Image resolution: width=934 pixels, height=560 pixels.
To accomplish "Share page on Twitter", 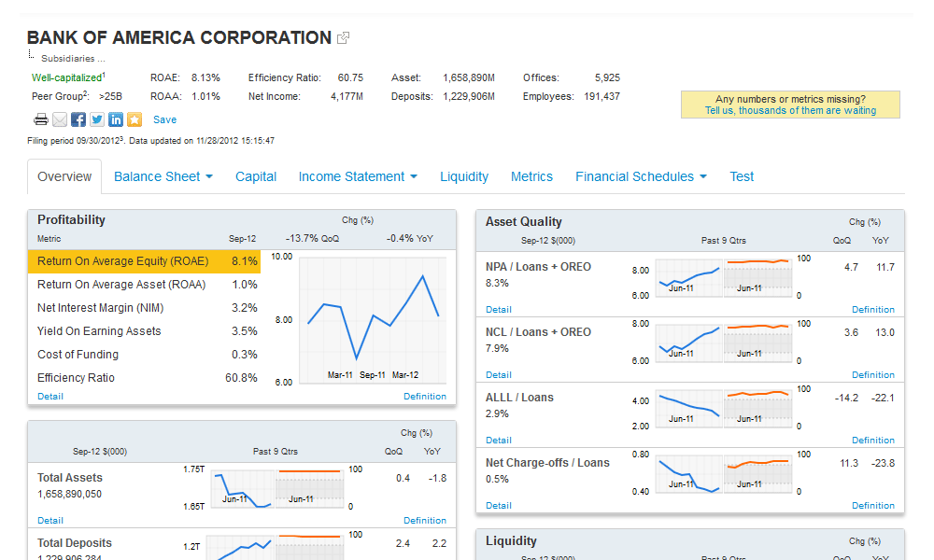I will 97,119.
